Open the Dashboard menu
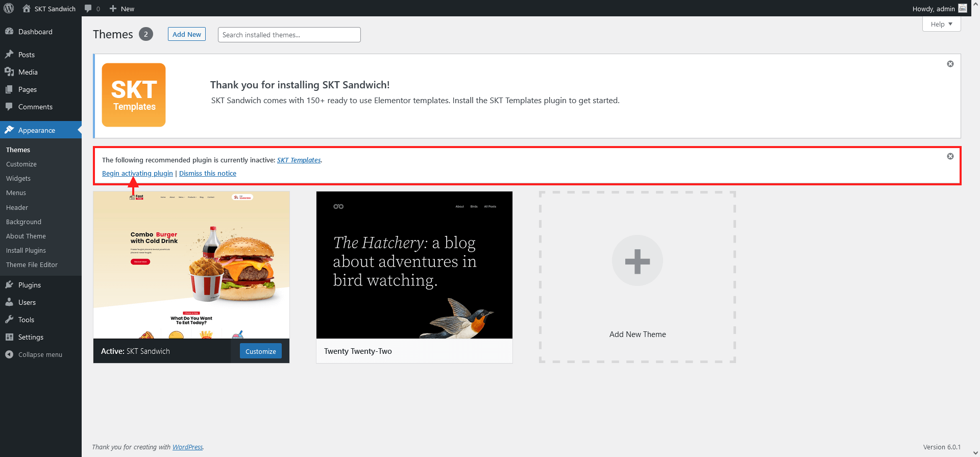Image resolution: width=980 pixels, height=457 pixels. coord(41,32)
